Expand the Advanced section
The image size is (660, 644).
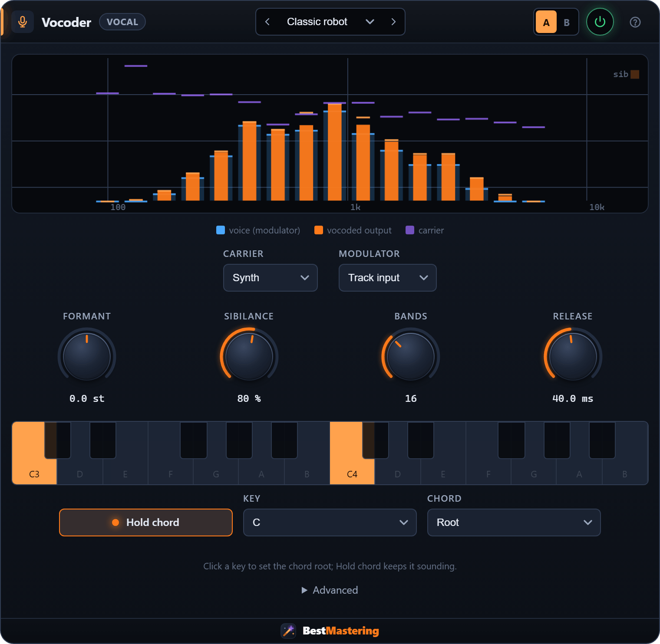tap(330, 590)
